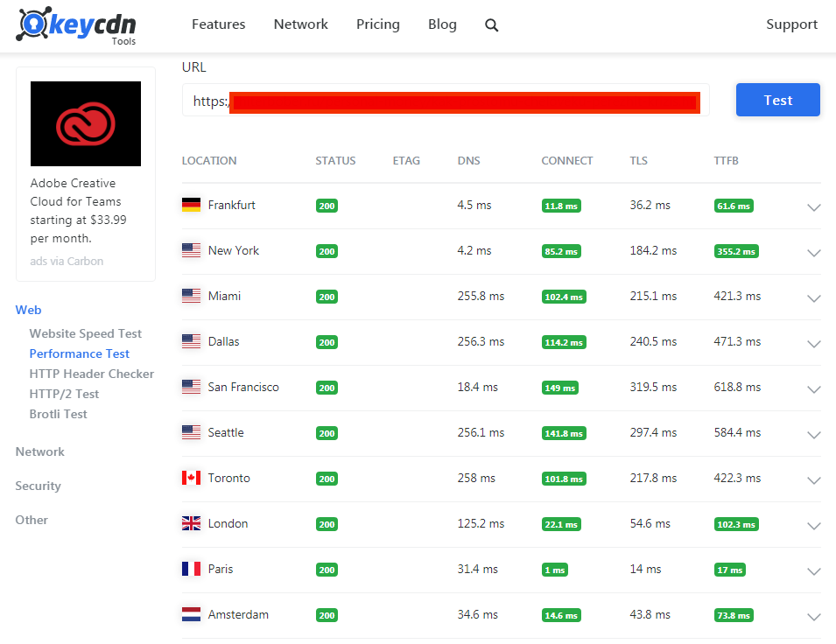Click the Germany flag beside Frankfurt

tap(192, 205)
